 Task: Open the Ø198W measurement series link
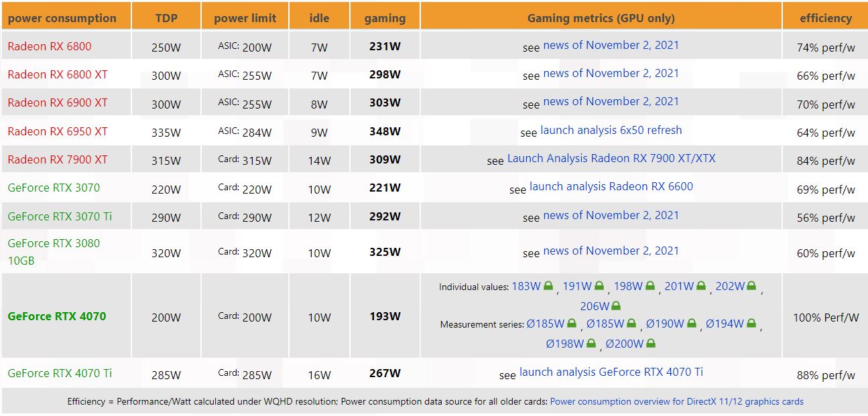pyautogui.click(x=565, y=344)
